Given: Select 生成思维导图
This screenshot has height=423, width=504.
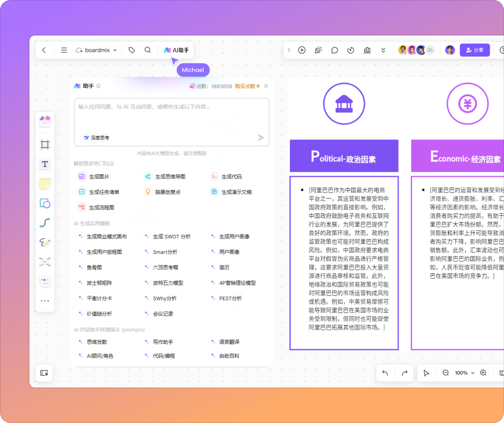Looking at the screenshot, I should click(165, 177).
